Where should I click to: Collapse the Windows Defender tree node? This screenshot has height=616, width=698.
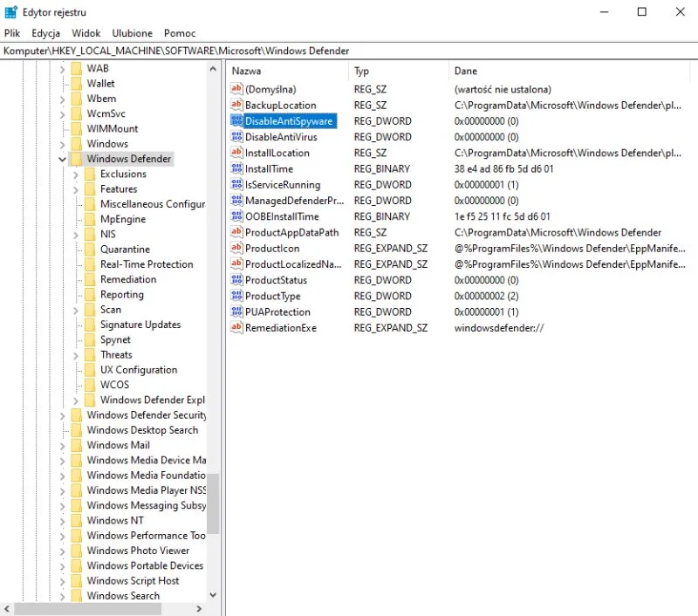[62, 160]
